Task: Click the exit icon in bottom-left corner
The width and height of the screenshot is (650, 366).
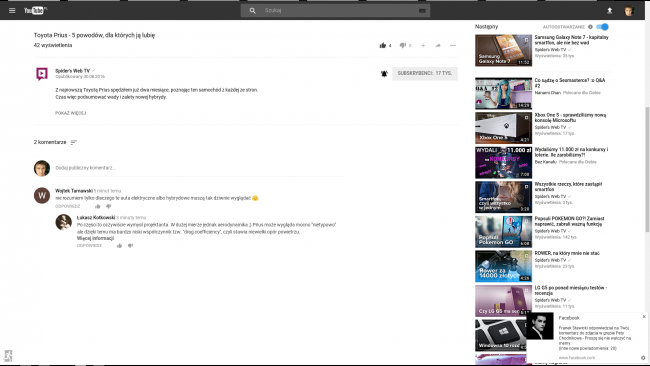Action: [8, 356]
